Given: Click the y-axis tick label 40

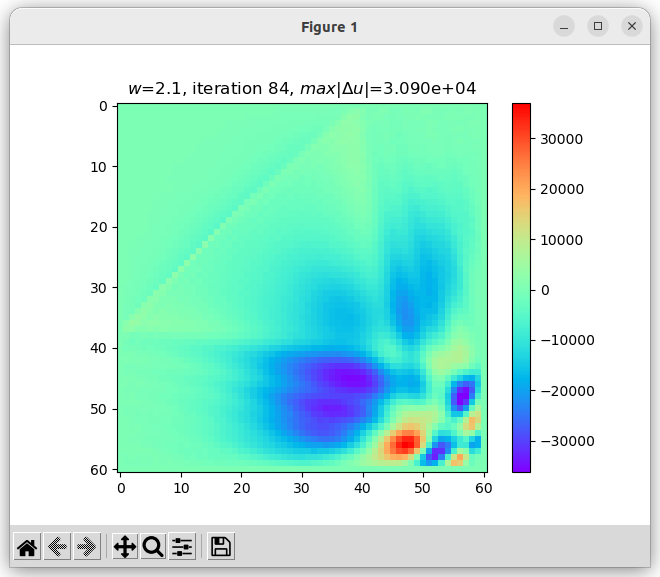Looking at the screenshot, I should point(98,348).
